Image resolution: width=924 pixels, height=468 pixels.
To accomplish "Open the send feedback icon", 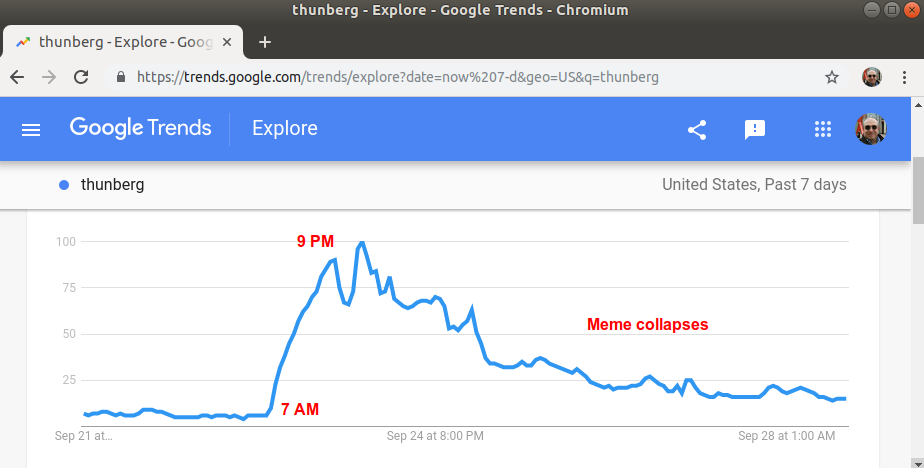I will click(755, 130).
